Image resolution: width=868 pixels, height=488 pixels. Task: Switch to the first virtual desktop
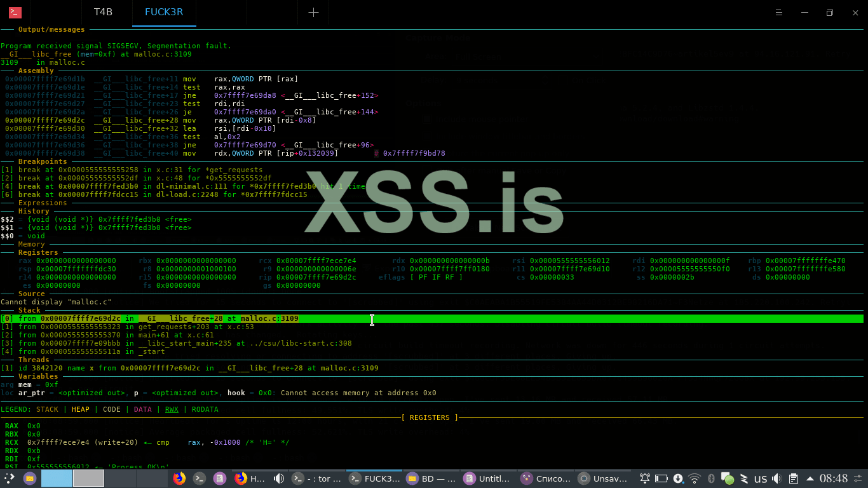(57, 478)
